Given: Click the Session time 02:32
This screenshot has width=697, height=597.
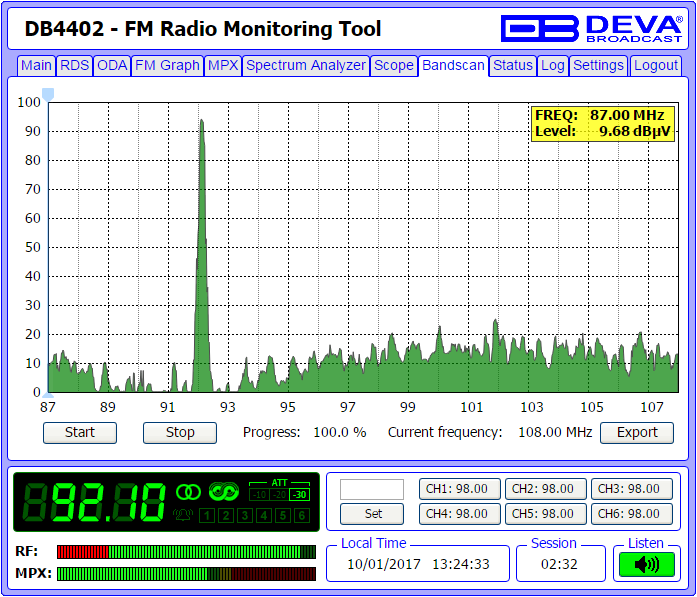Looking at the screenshot, I should click(559, 565).
